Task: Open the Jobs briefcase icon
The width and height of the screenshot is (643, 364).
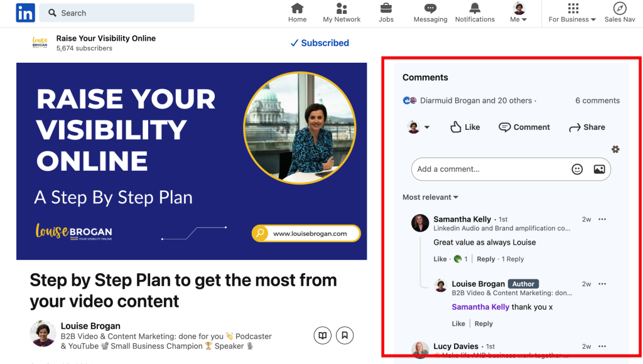Action: coord(386,9)
